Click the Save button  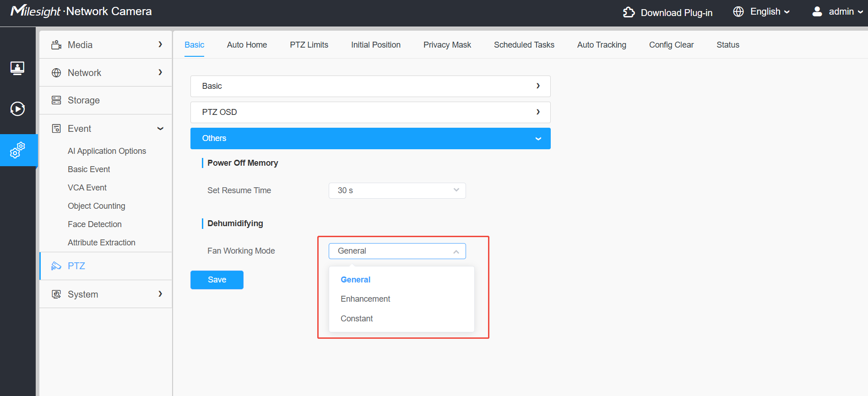point(217,280)
